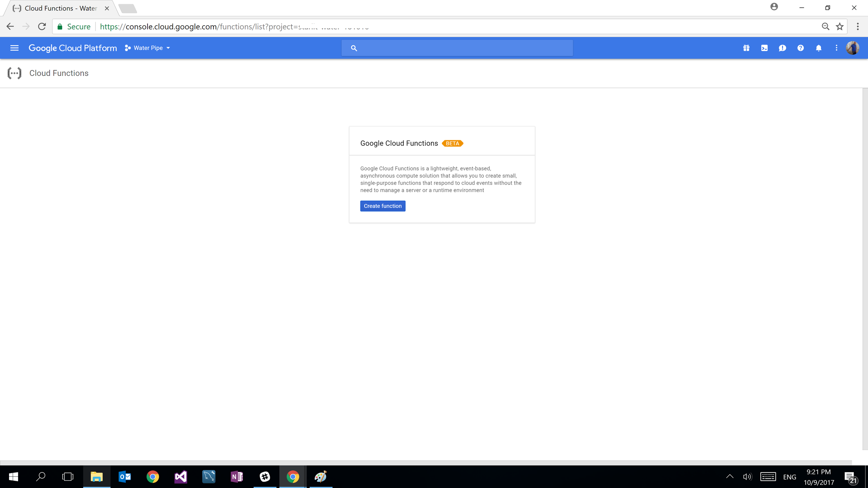
Task: Open the Action Center notifications
Action: click(851, 477)
